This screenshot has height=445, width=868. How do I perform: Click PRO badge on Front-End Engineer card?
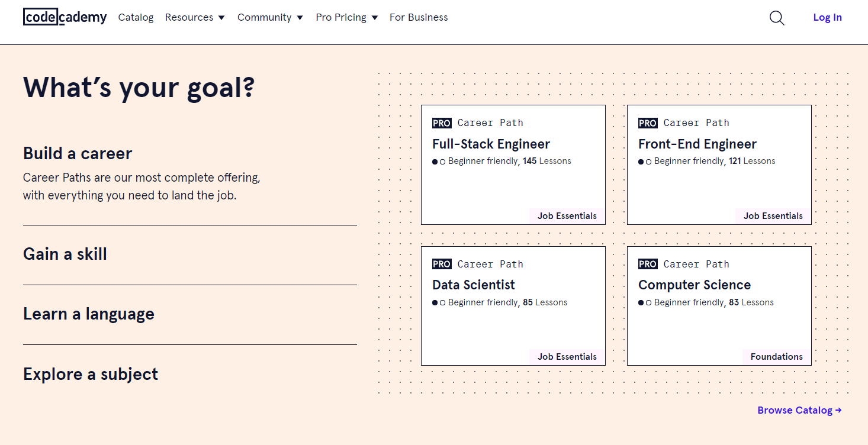pos(648,123)
